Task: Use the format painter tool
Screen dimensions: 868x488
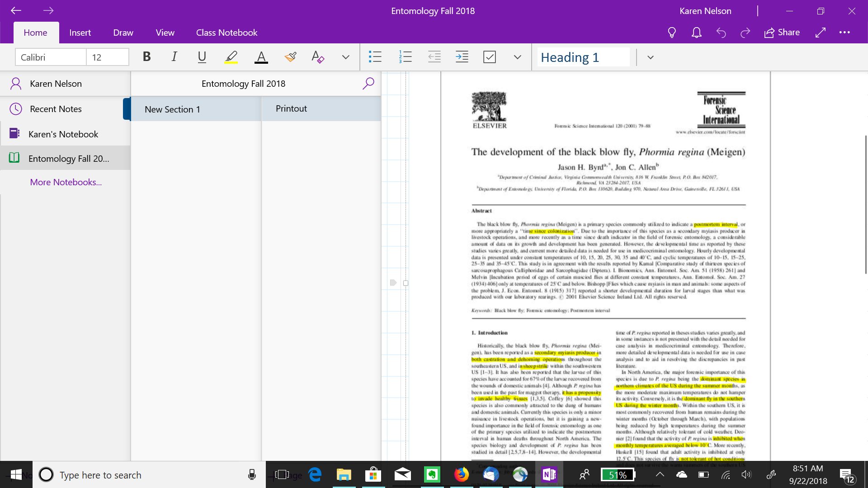Action: pyautogui.click(x=291, y=57)
